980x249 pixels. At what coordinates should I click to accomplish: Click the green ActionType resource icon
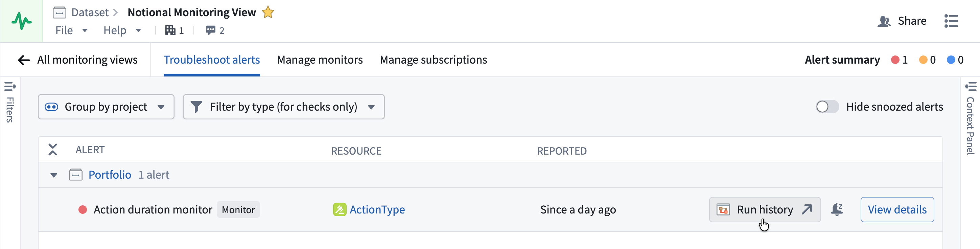click(x=340, y=209)
